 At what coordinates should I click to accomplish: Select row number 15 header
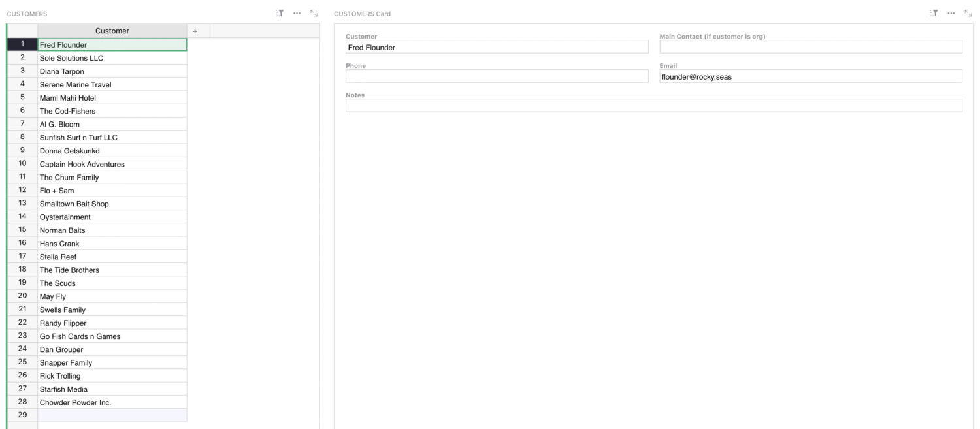(x=22, y=230)
